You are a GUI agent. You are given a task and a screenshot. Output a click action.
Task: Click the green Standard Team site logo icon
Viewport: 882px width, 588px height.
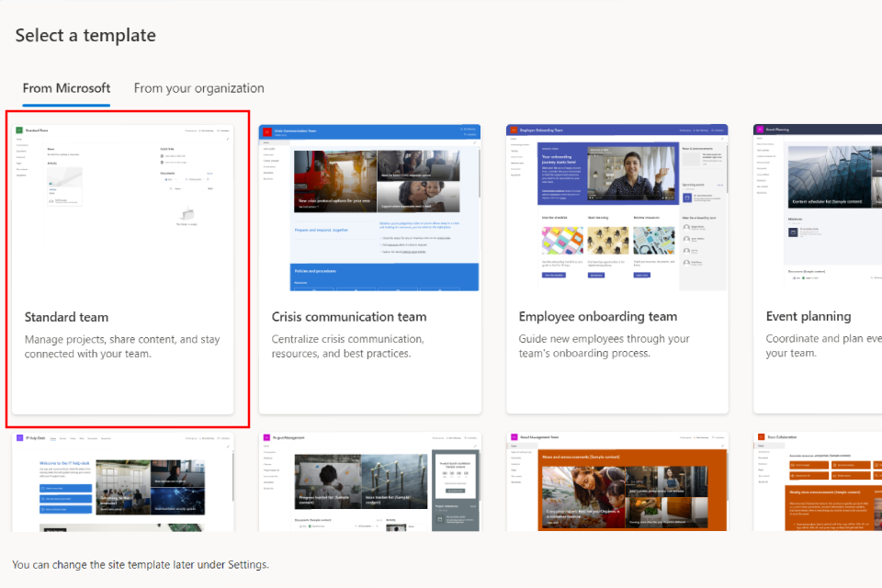pos(19,131)
